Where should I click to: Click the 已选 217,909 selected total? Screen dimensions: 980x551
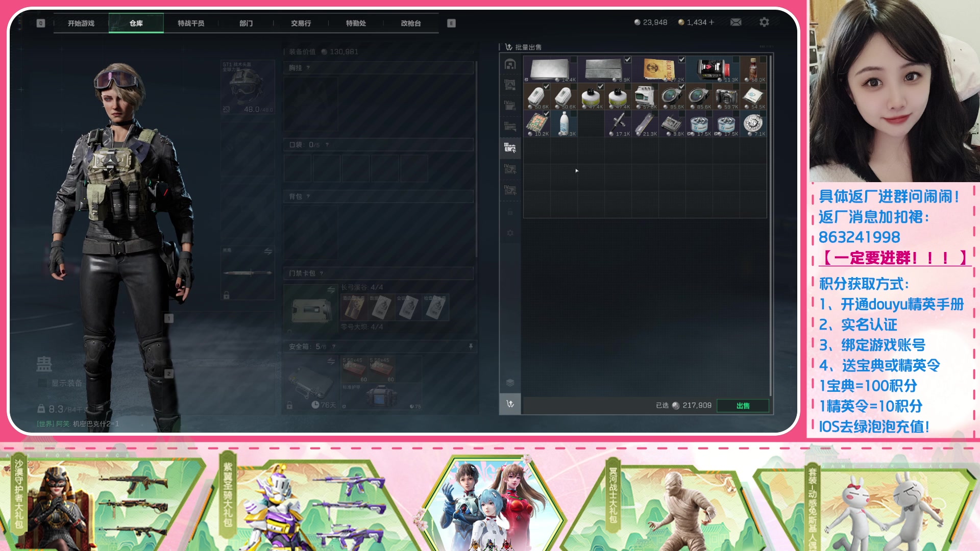point(683,405)
